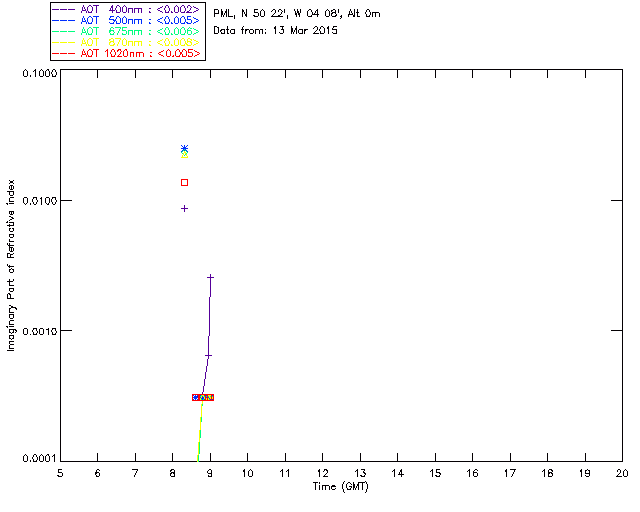Select the AOT 675nm legend entry

click(x=126, y=31)
